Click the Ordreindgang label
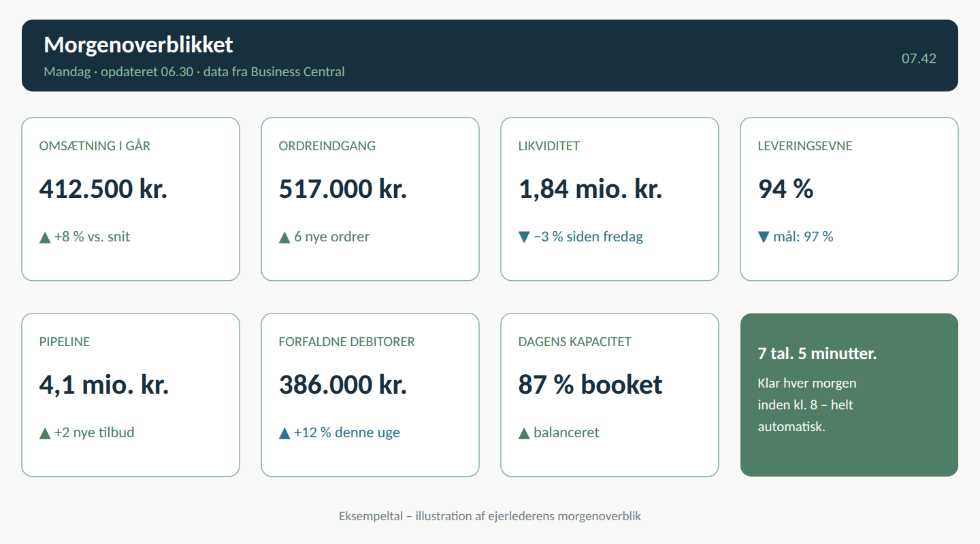The image size is (980, 544). 327,146
